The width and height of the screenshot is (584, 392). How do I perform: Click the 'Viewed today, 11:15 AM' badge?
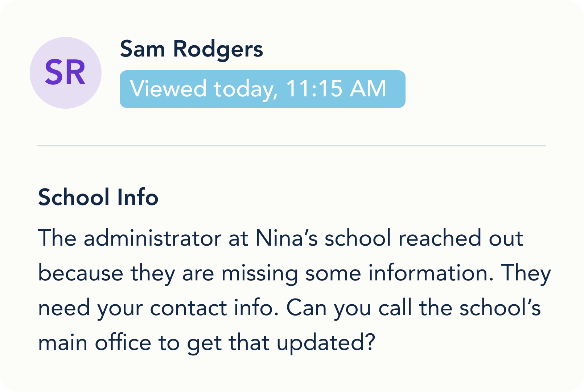point(262,89)
